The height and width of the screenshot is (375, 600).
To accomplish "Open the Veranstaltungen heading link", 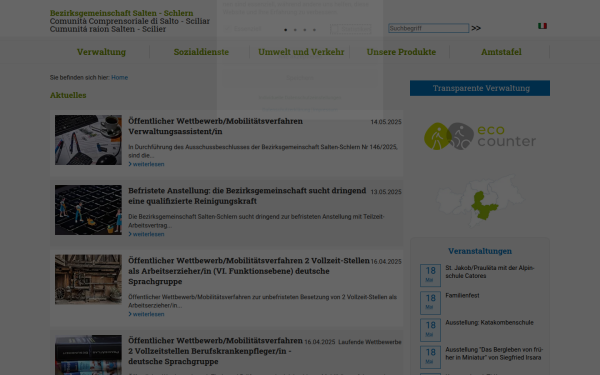I will point(480,251).
